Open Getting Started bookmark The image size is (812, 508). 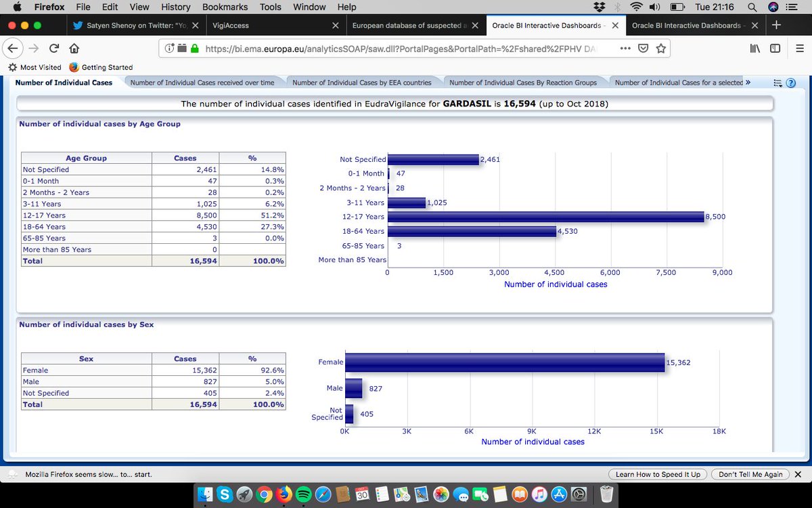tap(101, 67)
